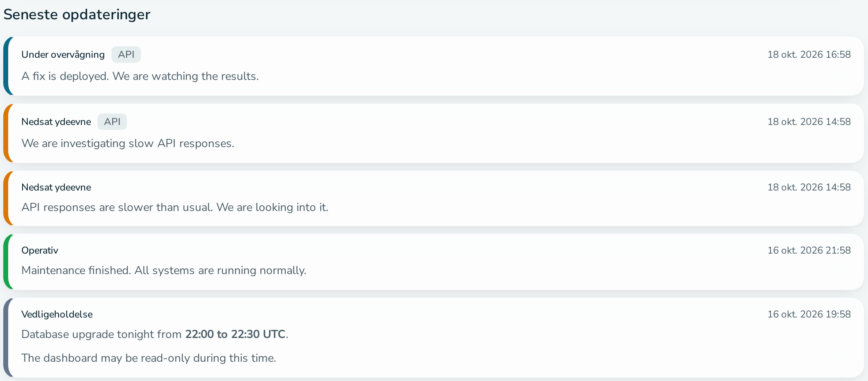Click the orange bar beside API-tagged Nedsat ydeevne
This screenshot has width=868, height=381.
click(x=7, y=133)
